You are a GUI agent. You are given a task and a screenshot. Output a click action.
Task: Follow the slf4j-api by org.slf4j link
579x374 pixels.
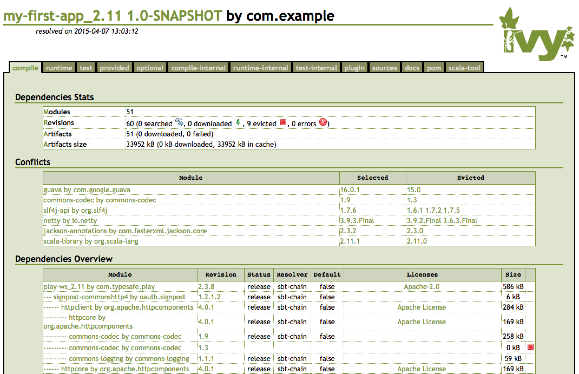click(x=75, y=210)
